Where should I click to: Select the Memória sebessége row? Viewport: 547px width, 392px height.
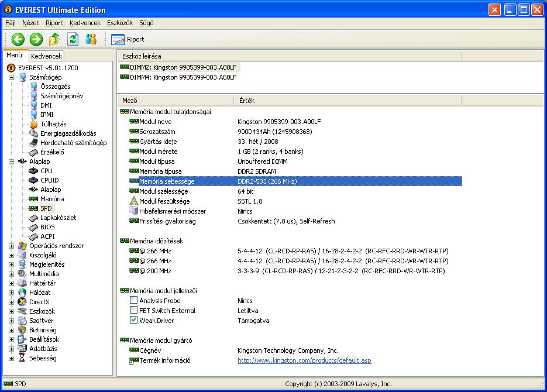(x=295, y=181)
